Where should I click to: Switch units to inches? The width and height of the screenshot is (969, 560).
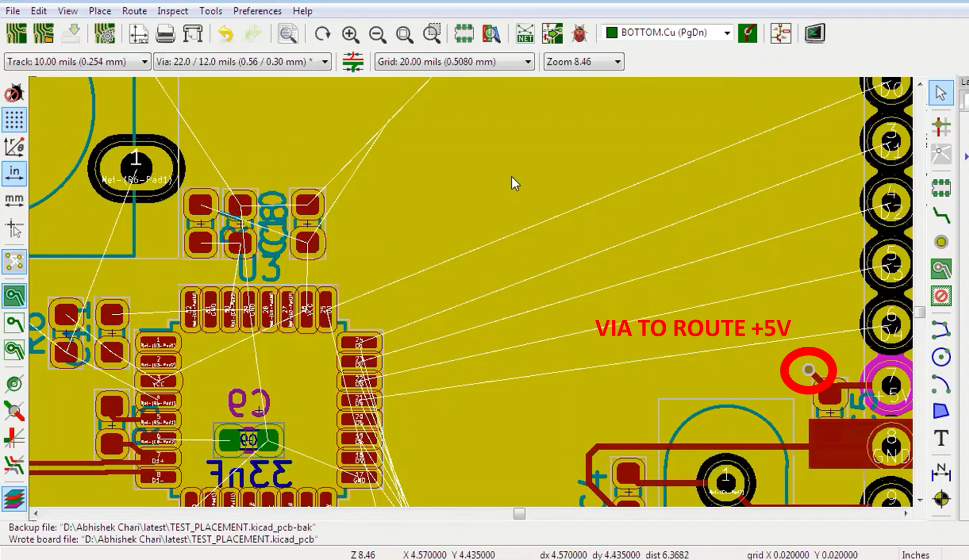[x=14, y=174]
